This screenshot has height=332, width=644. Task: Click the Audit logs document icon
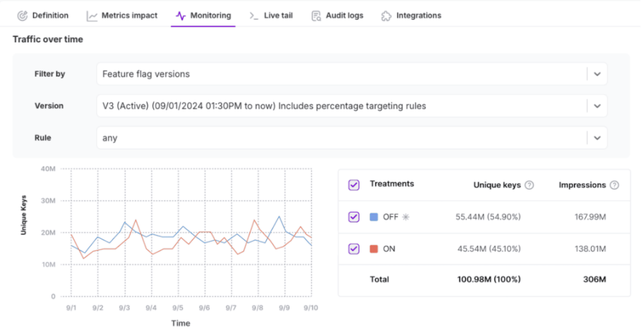(316, 16)
